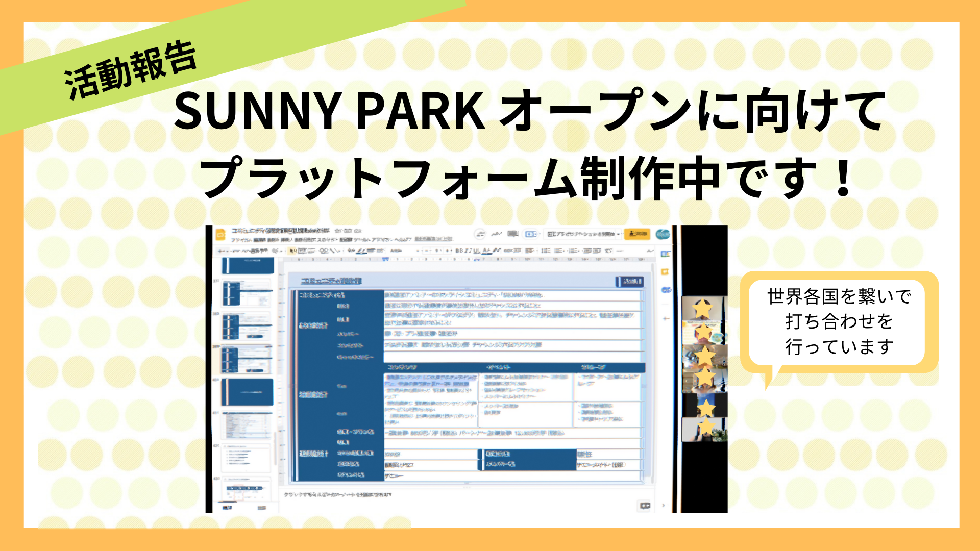
Task: Open the ファイル menu
Action: [241, 240]
